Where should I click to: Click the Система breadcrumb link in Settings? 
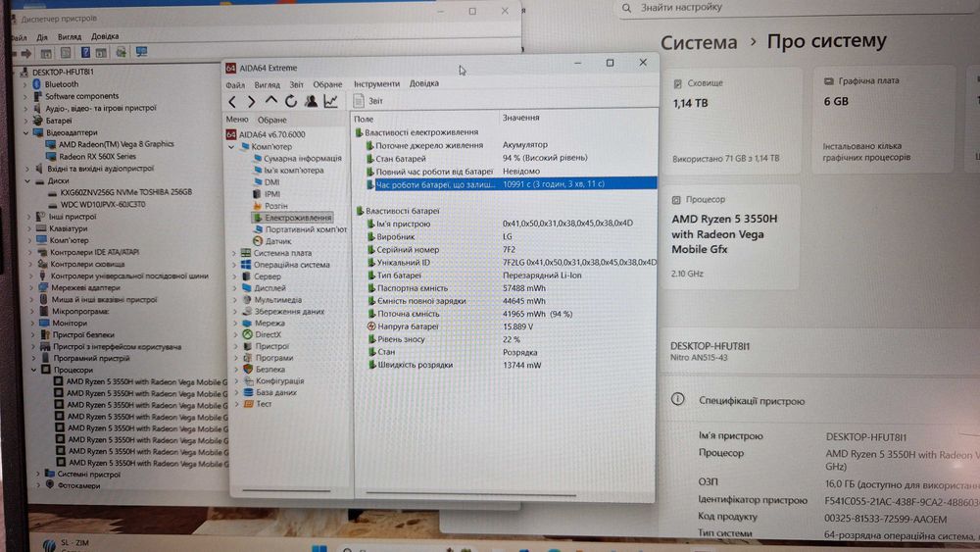[x=699, y=42]
